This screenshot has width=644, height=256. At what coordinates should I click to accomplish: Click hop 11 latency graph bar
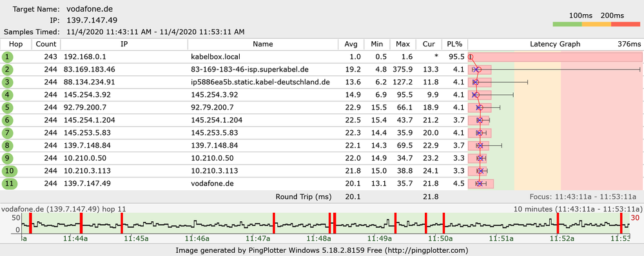click(481, 184)
